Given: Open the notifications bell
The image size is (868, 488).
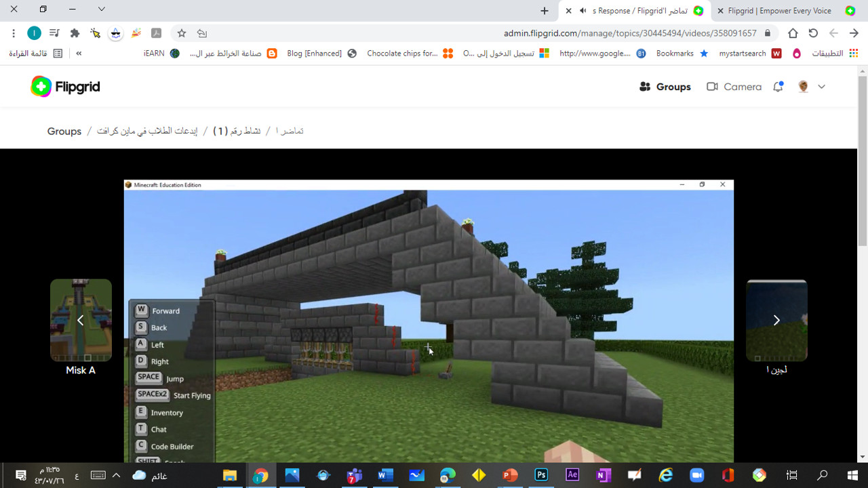Looking at the screenshot, I should click(778, 87).
